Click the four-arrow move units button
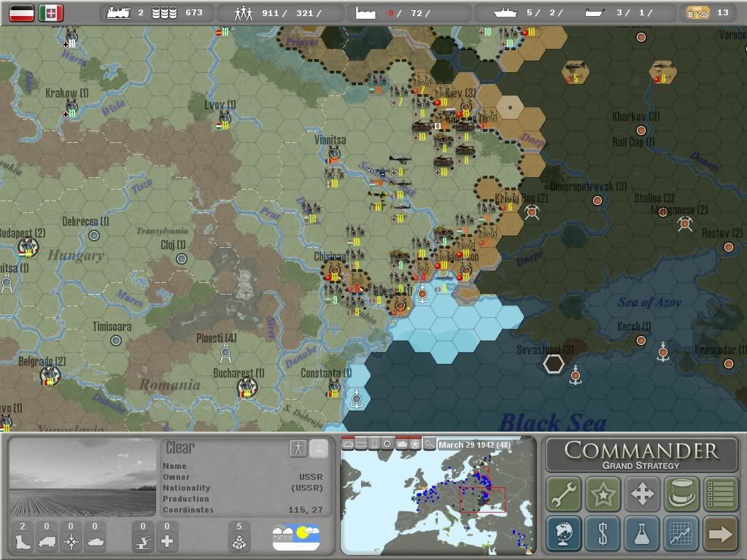This screenshot has height=560, width=747. 642,494
